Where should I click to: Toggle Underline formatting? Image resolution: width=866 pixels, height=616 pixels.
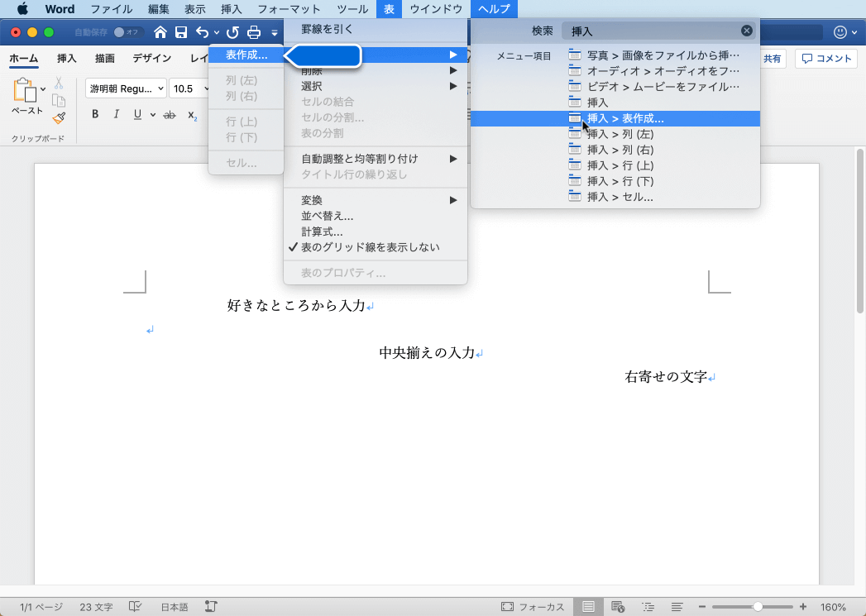pos(137,114)
